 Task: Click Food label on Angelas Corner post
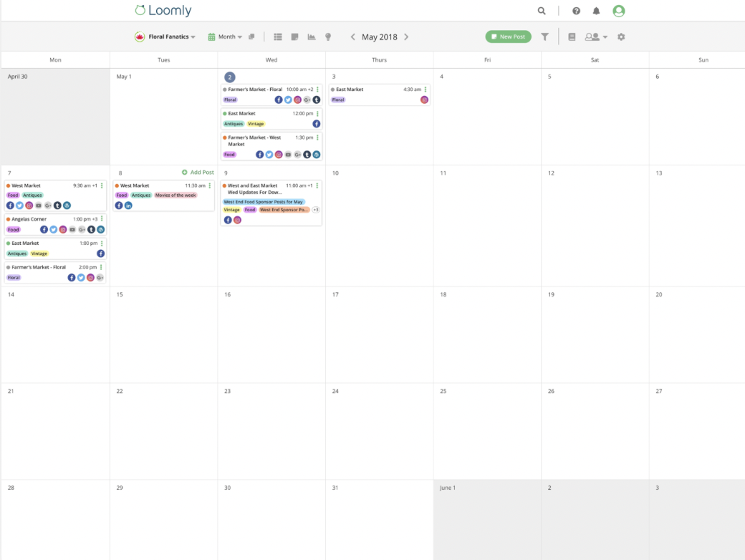tap(14, 229)
